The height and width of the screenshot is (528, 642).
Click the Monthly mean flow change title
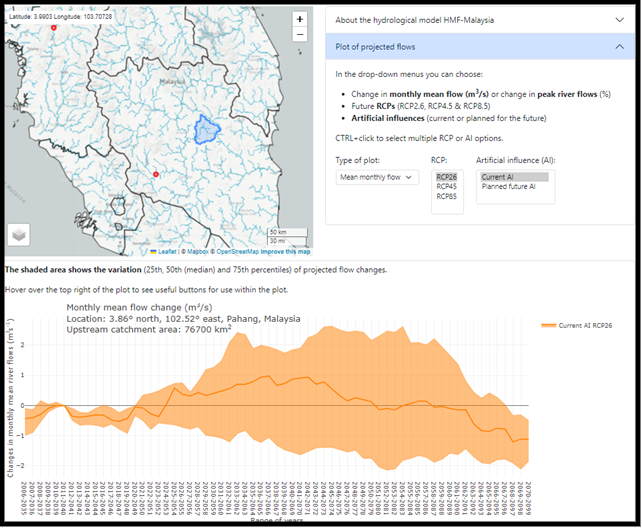139,307
